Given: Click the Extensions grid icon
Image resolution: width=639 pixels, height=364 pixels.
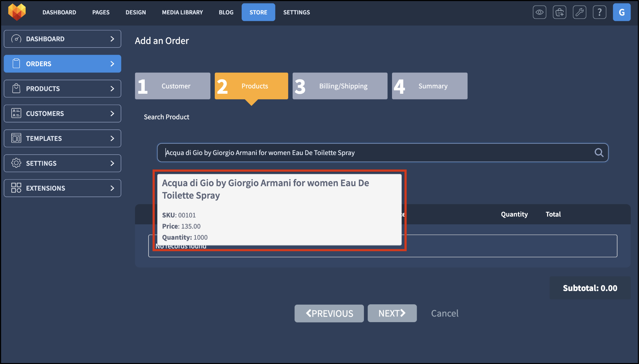Looking at the screenshot, I should [16, 188].
